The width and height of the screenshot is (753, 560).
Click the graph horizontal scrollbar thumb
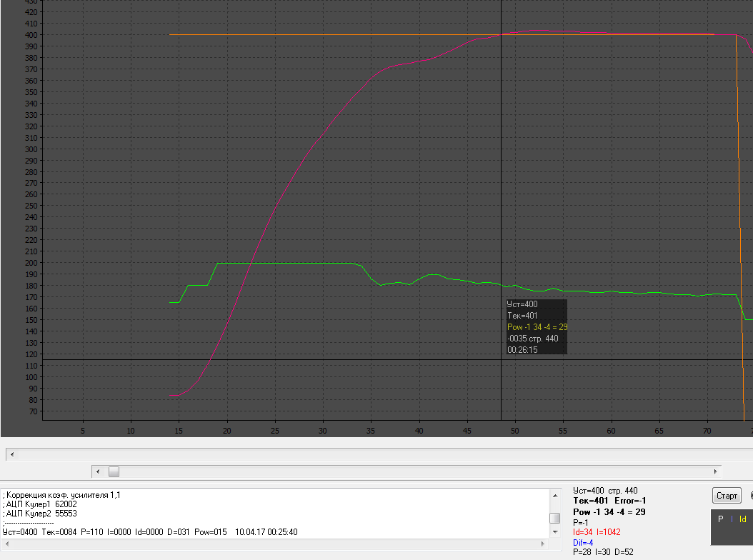click(x=114, y=471)
